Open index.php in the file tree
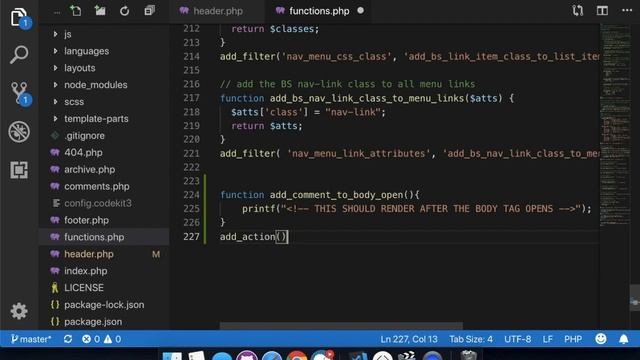 coord(86,271)
